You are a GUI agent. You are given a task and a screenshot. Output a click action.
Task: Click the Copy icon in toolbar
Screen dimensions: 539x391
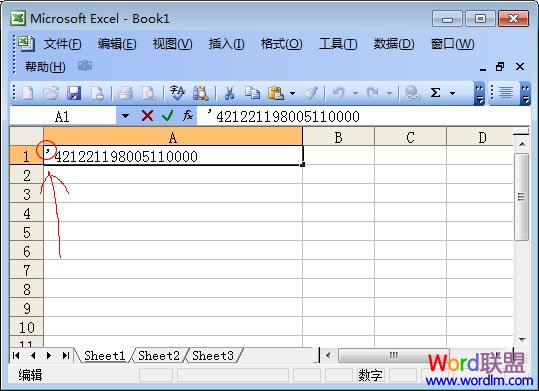253,93
